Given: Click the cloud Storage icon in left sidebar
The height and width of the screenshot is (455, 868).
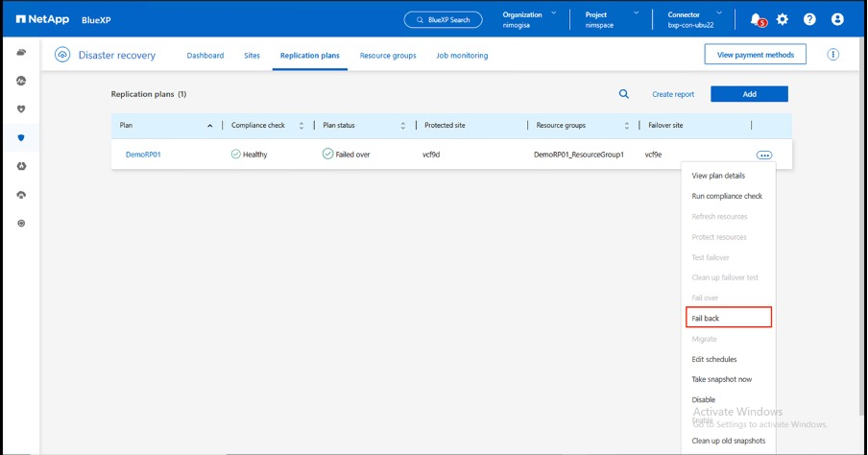Looking at the screenshot, I should coord(21,52).
